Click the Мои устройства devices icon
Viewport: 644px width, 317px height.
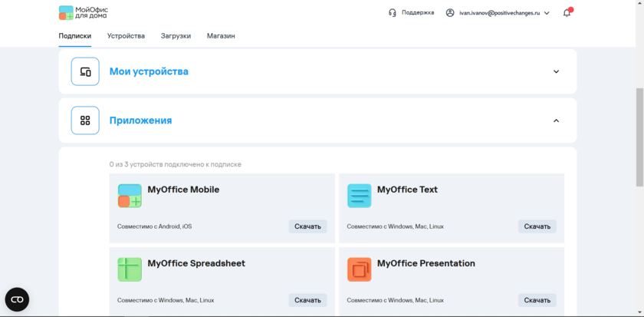pos(85,71)
